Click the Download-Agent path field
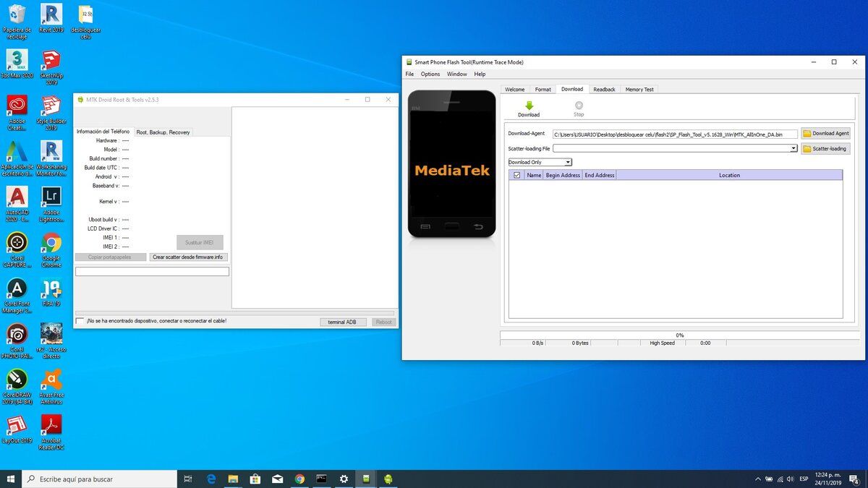This screenshot has width=868, height=488. (x=675, y=134)
